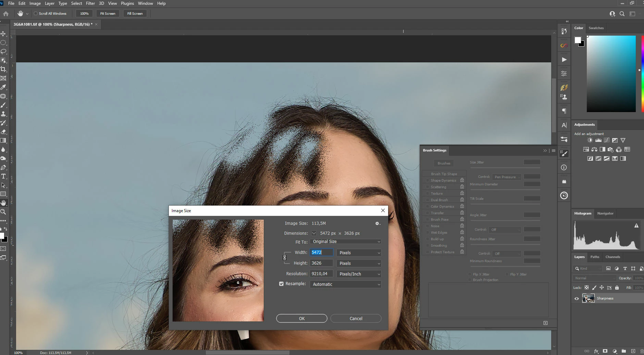Switch to the Channels tab
Image resolution: width=644 pixels, height=355 pixels.
[x=612, y=257]
